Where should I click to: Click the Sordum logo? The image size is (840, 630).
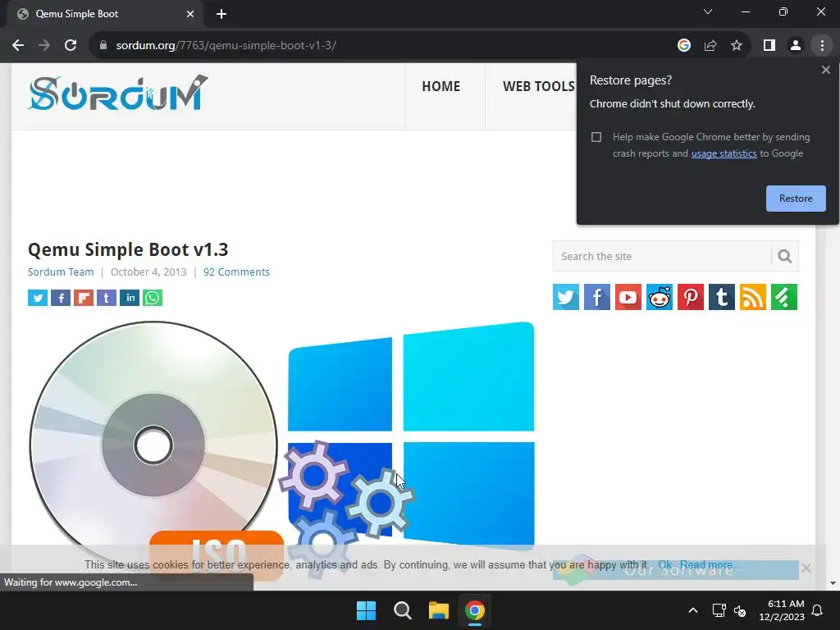coord(118,94)
